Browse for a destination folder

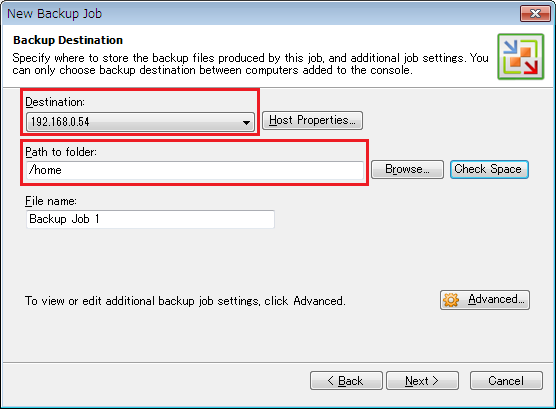click(407, 169)
